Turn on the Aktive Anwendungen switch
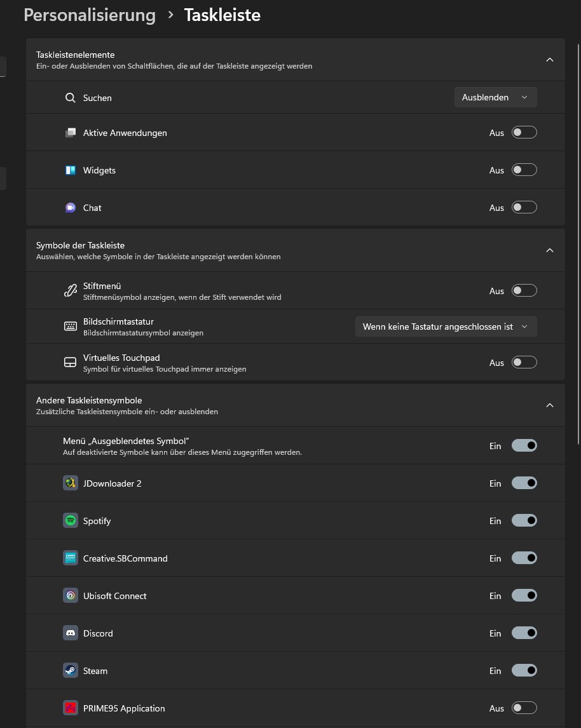This screenshot has height=728, width=581. click(524, 133)
